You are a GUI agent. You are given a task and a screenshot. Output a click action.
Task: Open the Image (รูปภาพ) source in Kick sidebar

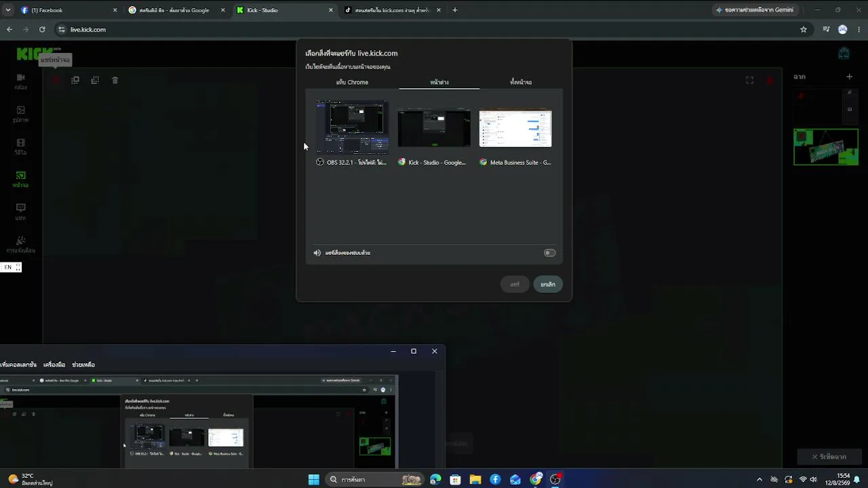point(20,114)
